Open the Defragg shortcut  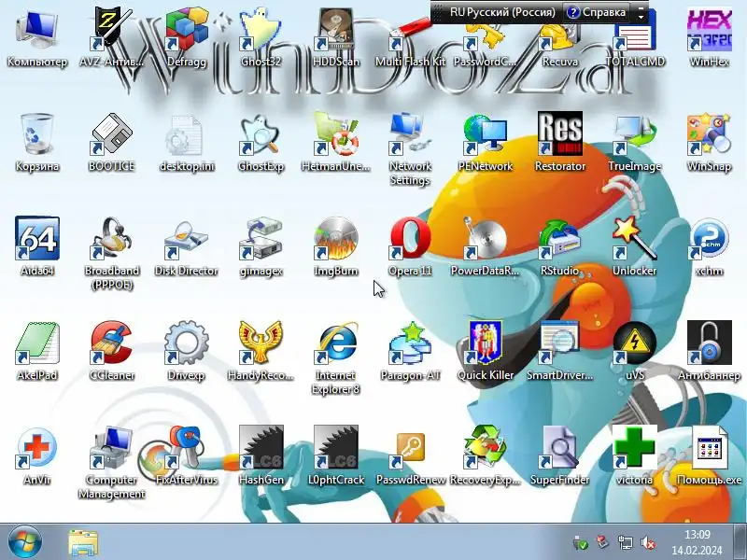(186, 38)
